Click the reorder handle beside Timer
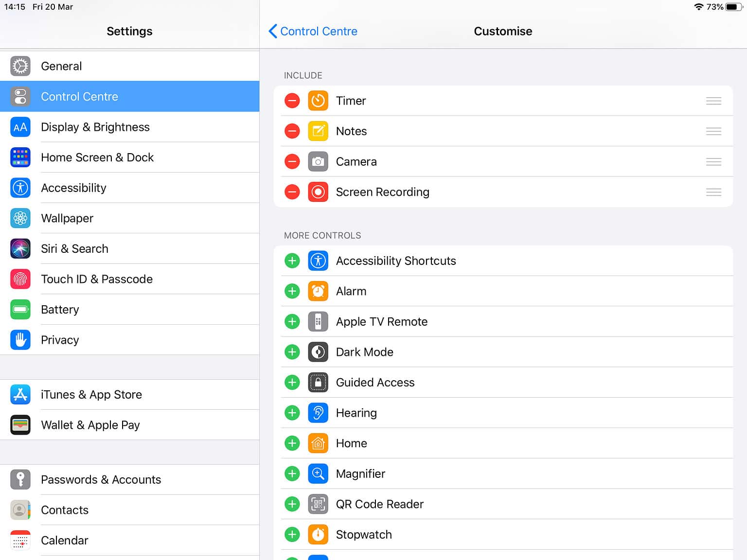The height and width of the screenshot is (560, 747). tap(713, 101)
